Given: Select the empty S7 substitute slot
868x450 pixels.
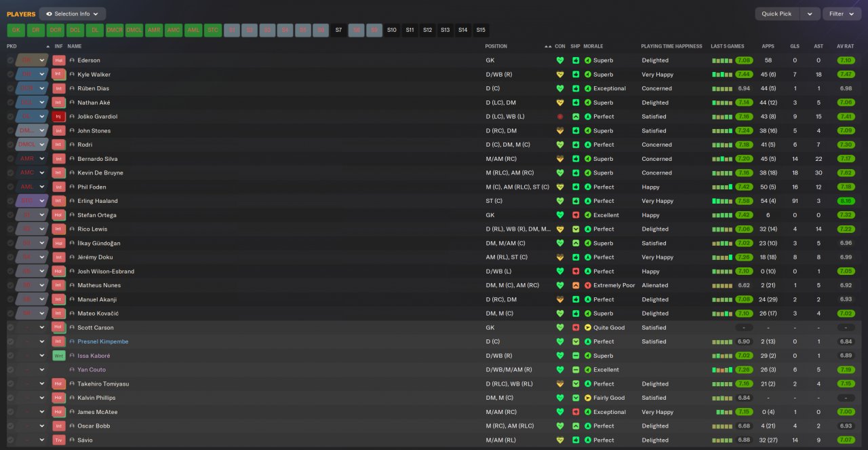Looking at the screenshot, I should click(338, 30).
